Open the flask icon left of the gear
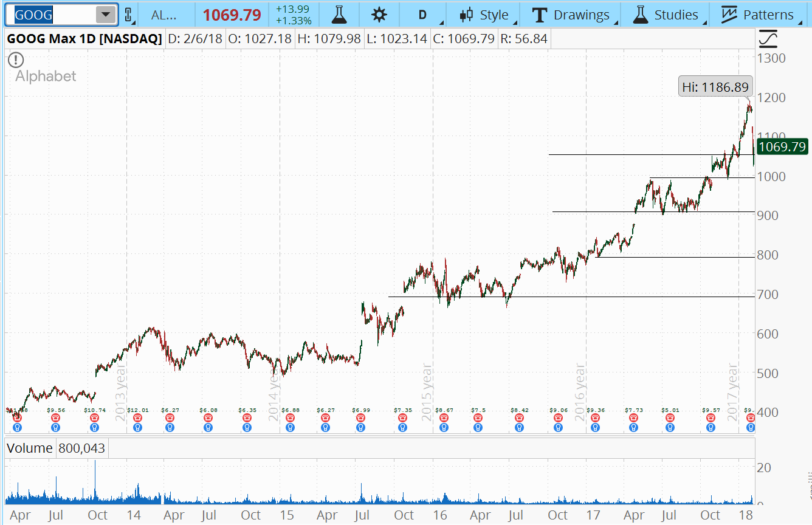812x525 pixels. pos(339,15)
